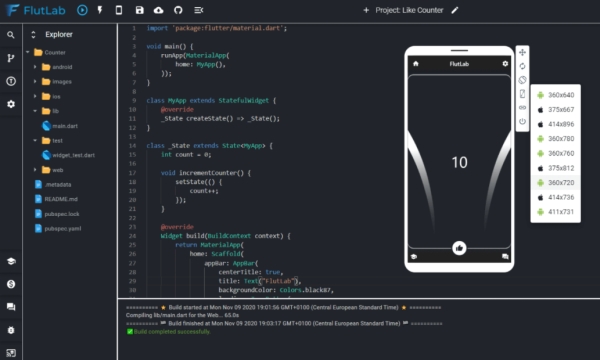Run the project with play button
The width and height of the screenshot is (600, 360).
(x=82, y=10)
